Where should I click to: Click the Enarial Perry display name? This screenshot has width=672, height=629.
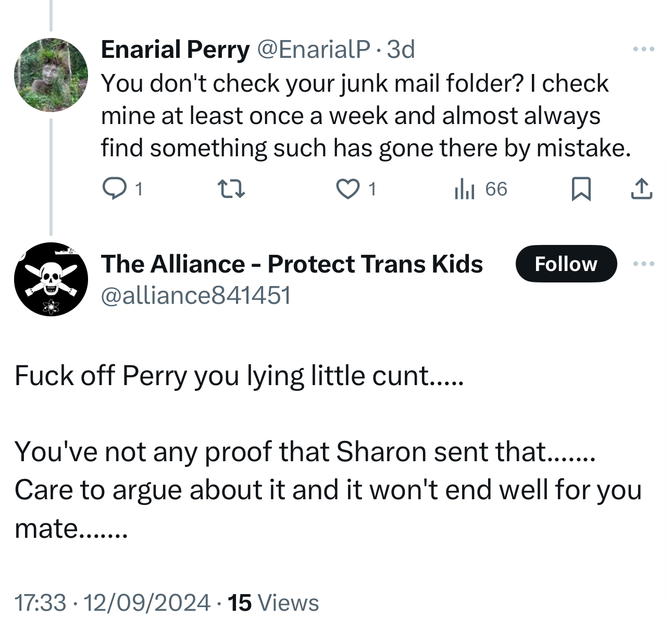(x=175, y=50)
